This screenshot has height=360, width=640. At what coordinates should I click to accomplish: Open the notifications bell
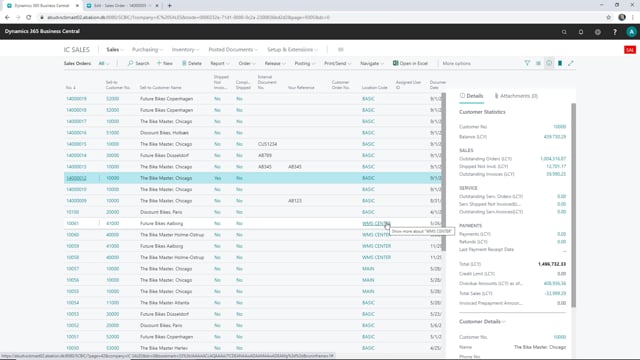(x=581, y=32)
